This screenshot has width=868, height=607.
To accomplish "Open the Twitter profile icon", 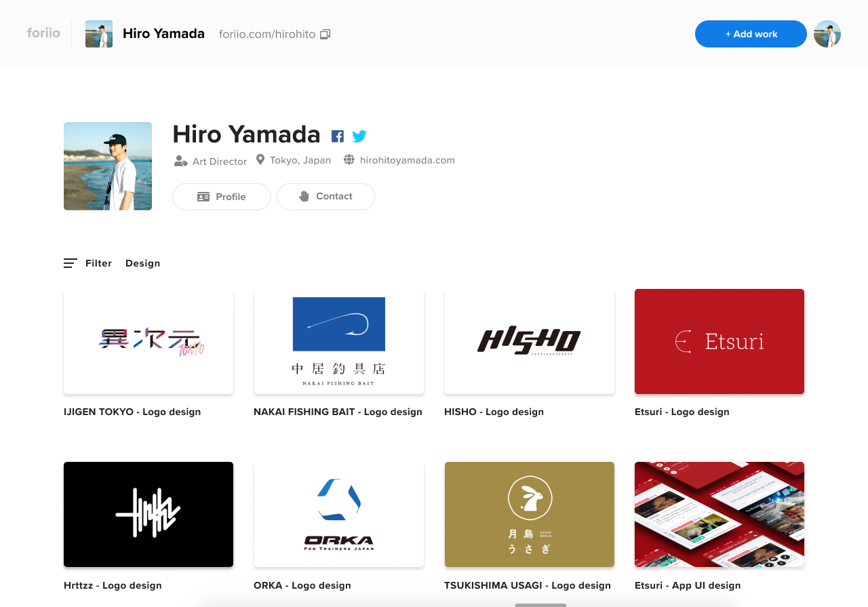I will pos(359,136).
